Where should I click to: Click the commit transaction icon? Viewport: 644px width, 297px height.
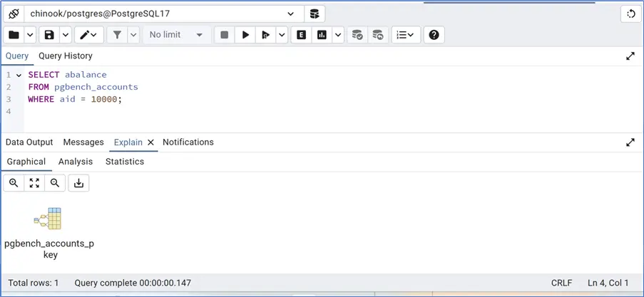[357, 35]
